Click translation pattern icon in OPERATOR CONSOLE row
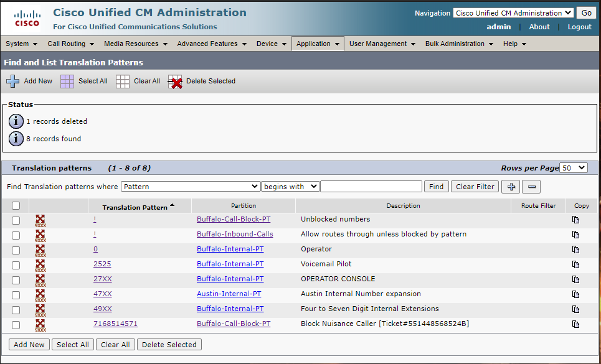This screenshot has height=364, width=601. (x=40, y=280)
